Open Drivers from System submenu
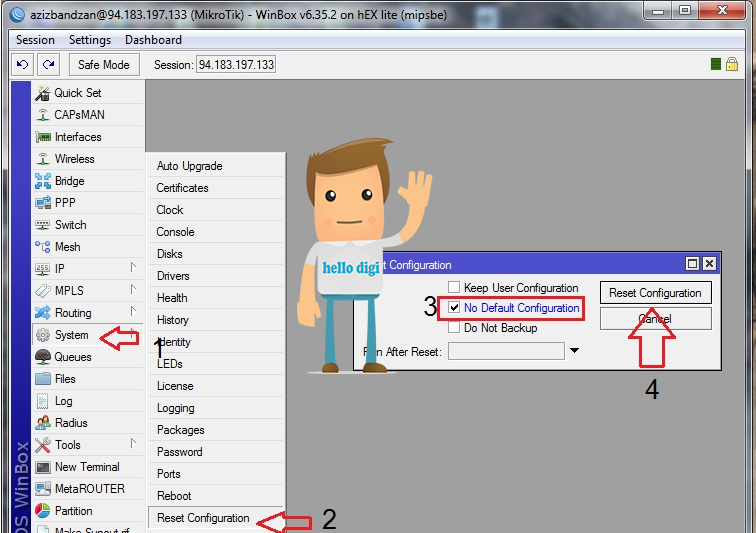The height and width of the screenshot is (533, 756). click(x=216, y=276)
